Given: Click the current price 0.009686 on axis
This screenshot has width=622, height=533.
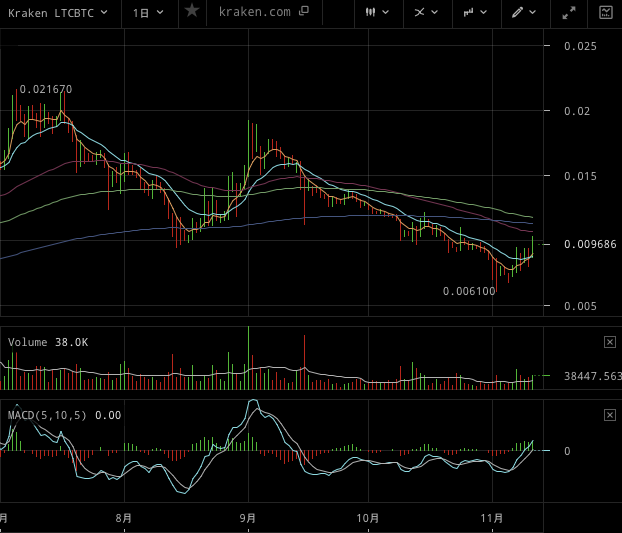Looking at the screenshot, I should click(x=590, y=244).
